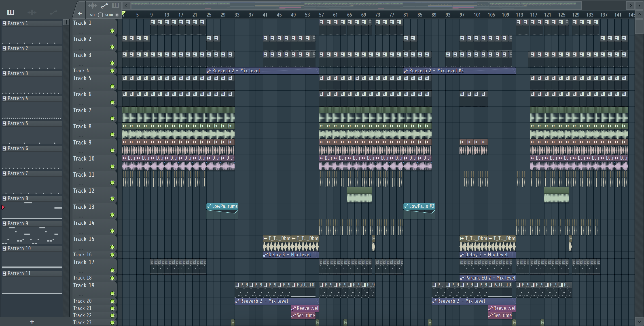
Task: Click the Track 9 options dots
Action: tap(81, 152)
